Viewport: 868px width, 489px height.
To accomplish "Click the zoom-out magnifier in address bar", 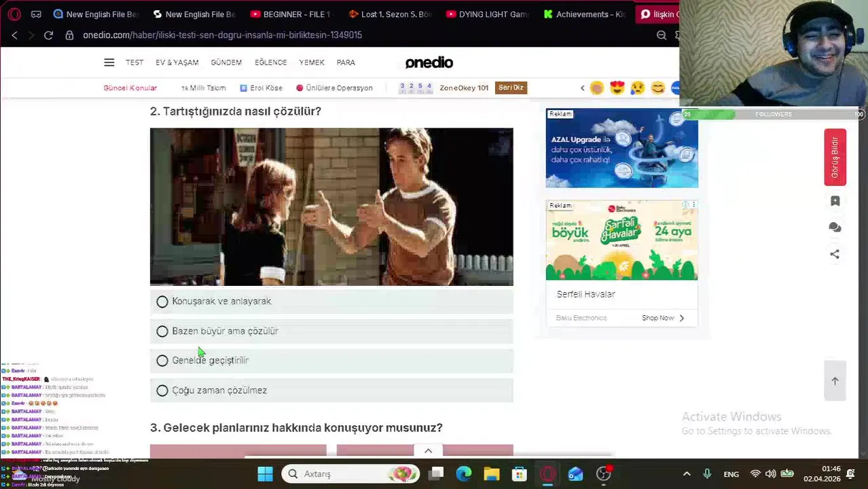I will pos(662,35).
